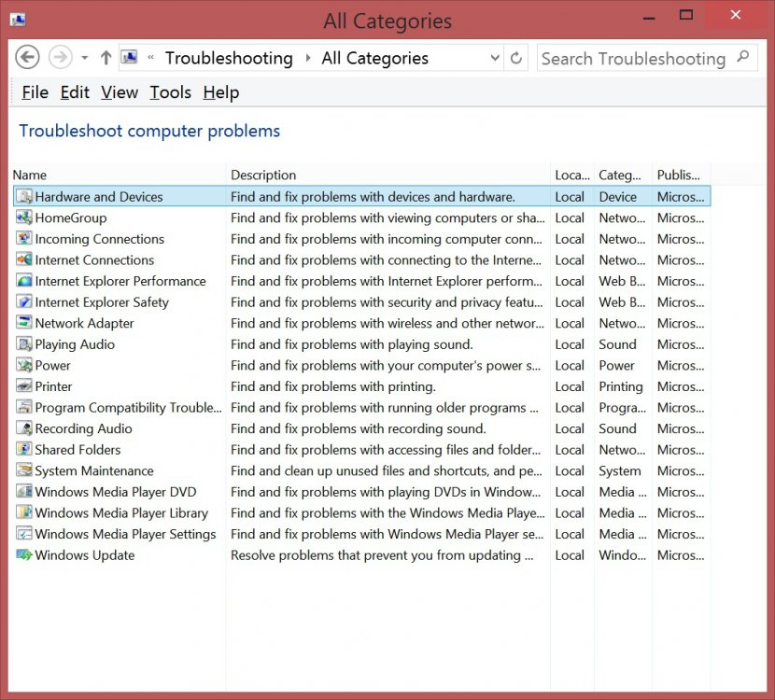
Task: Go back with the Back arrow button
Action: 27,57
